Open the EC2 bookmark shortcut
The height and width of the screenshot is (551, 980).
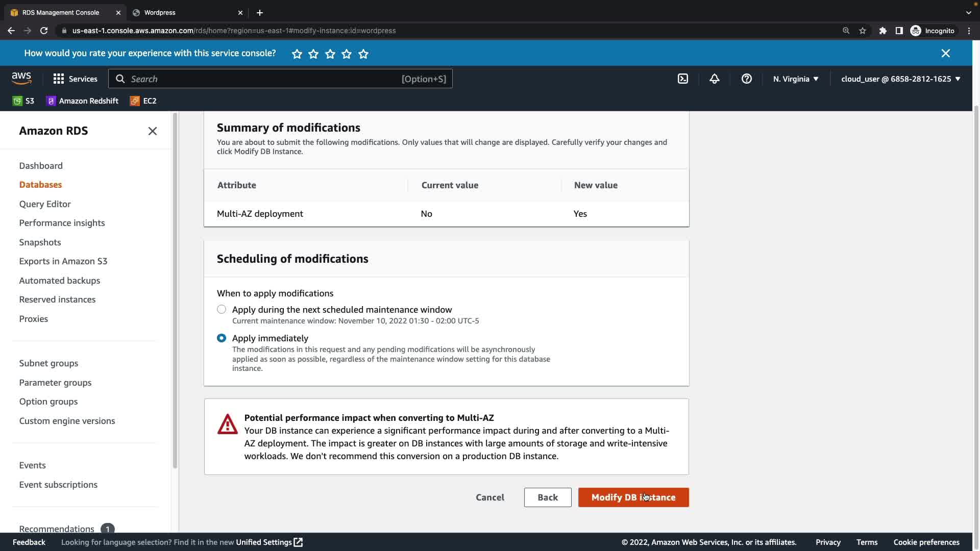(143, 101)
